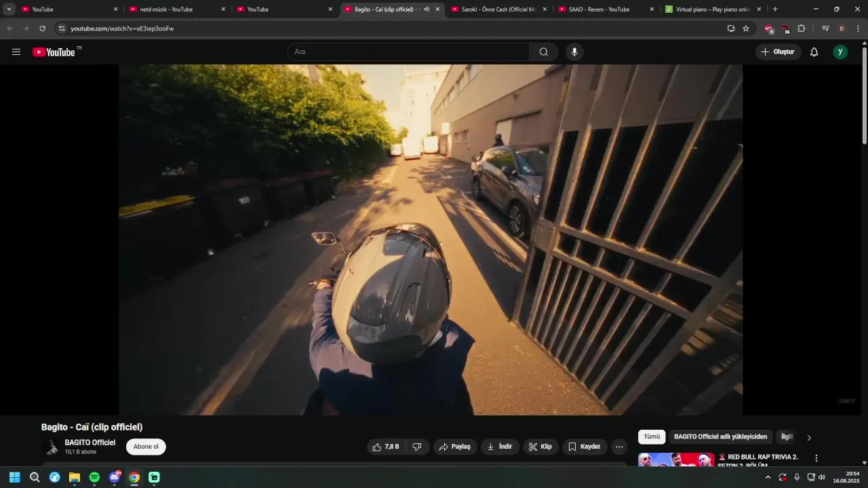Open options for RED BULL RAP TRIVIA video
868x488 pixels.
816,458
